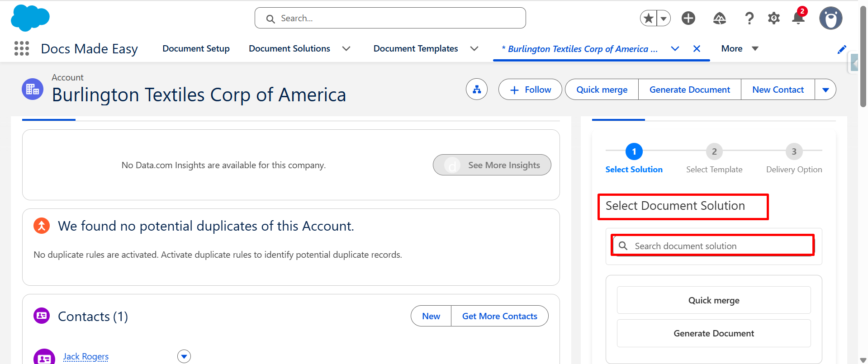
Task: Open the Document Solutions tab
Action: click(x=289, y=48)
